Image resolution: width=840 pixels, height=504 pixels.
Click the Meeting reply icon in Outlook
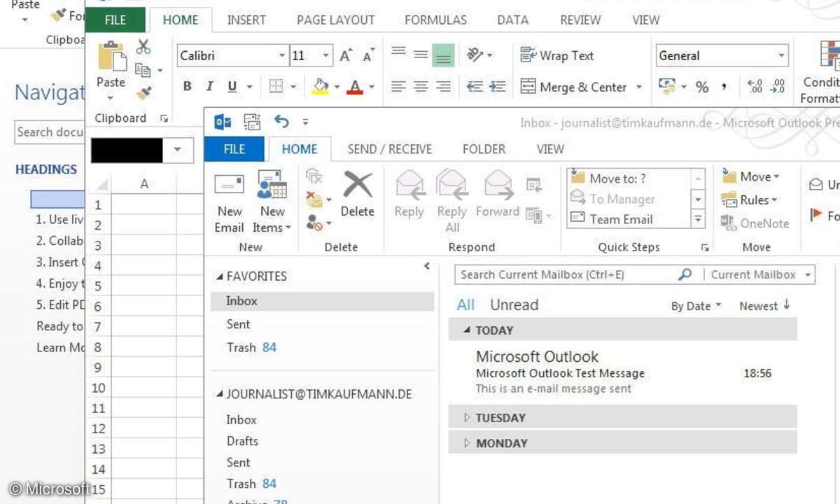pos(534,185)
